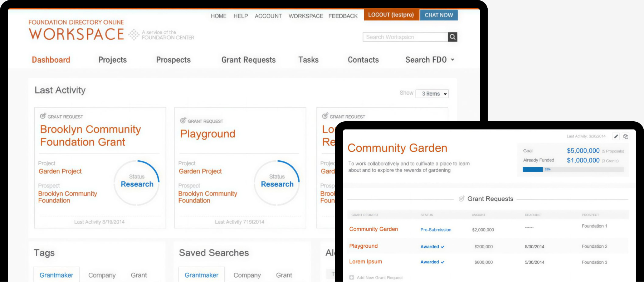Image resolution: width=644 pixels, height=282 pixels.
Task: Click the pencil edit icon for Community Garden
Action: click(x=616, y=136)
